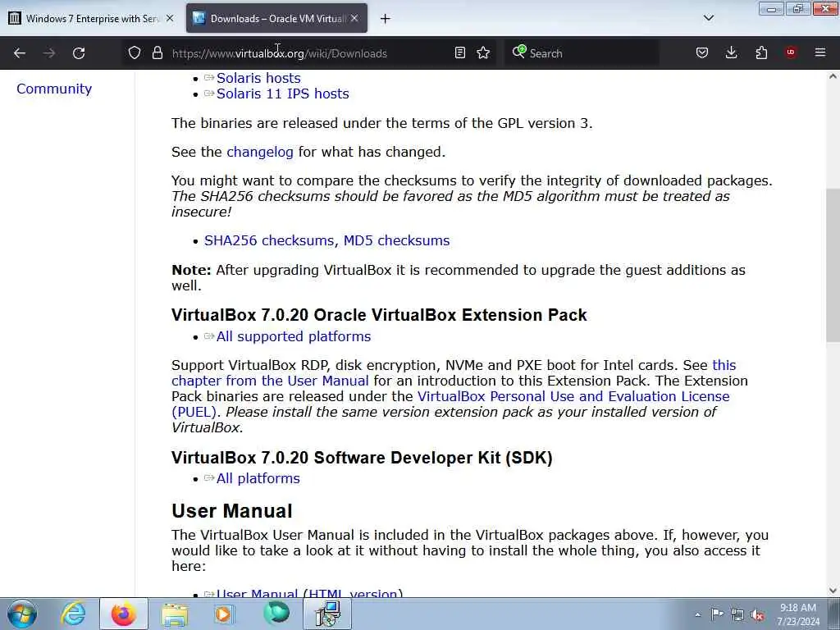840x630 pixels.
Task: Click the scrollbar up arrow
Action: (x=833, y=76)
